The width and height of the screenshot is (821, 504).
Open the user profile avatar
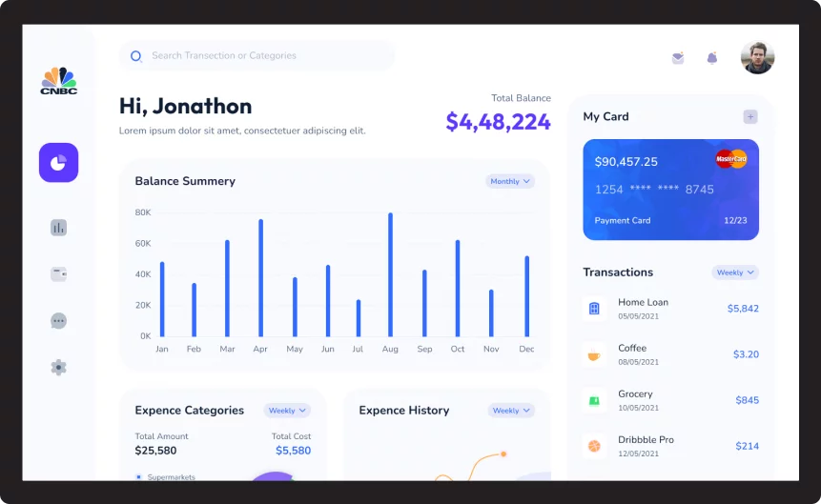[x=757, y=58]
